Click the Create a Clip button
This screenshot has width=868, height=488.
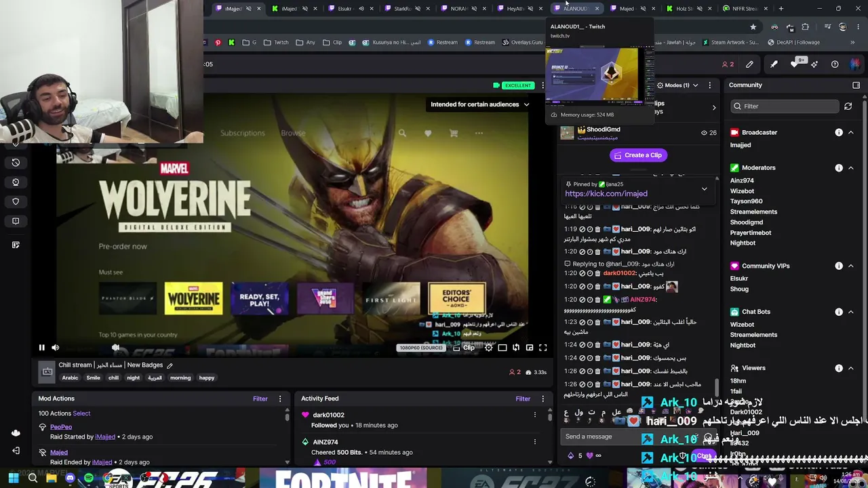[x=637, y=155]
